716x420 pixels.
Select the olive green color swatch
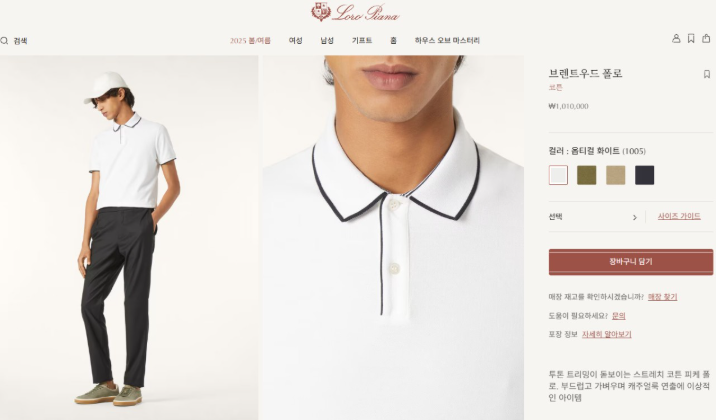(x=587, y=175)
